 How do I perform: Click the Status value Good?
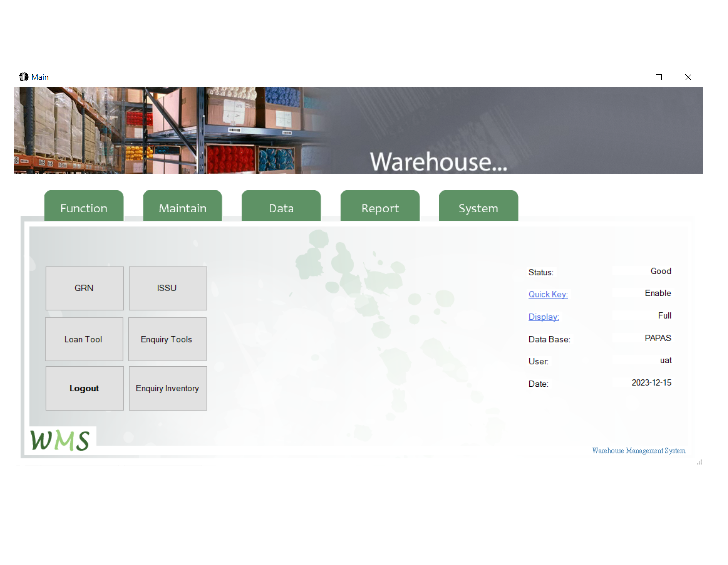(660, 271)
